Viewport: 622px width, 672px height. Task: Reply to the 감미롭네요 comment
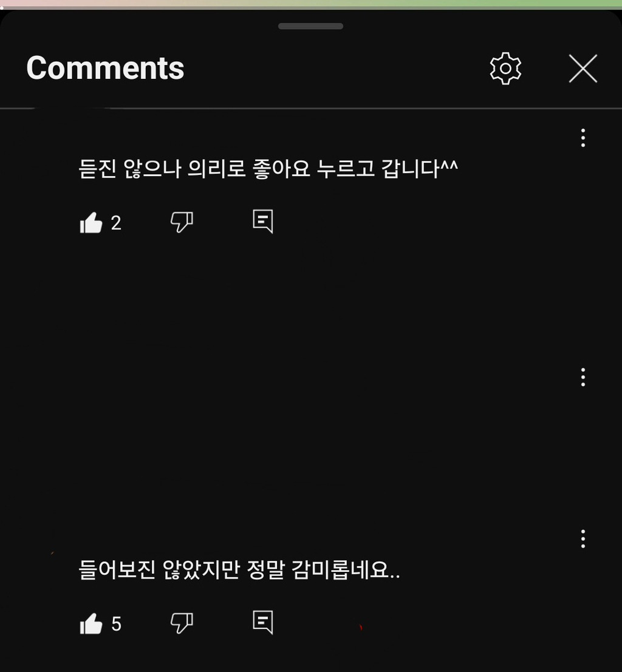263,622
